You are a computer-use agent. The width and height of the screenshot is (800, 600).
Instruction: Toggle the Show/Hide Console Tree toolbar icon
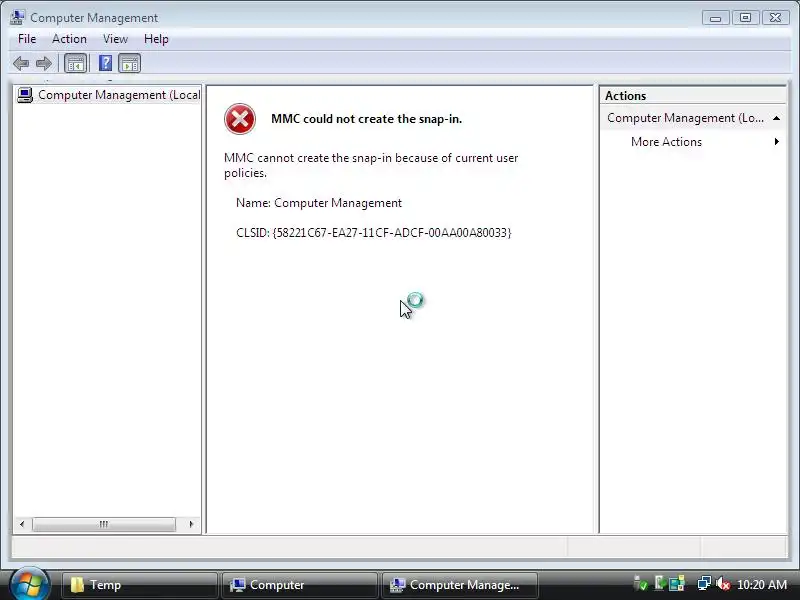(x=76, y=64)
